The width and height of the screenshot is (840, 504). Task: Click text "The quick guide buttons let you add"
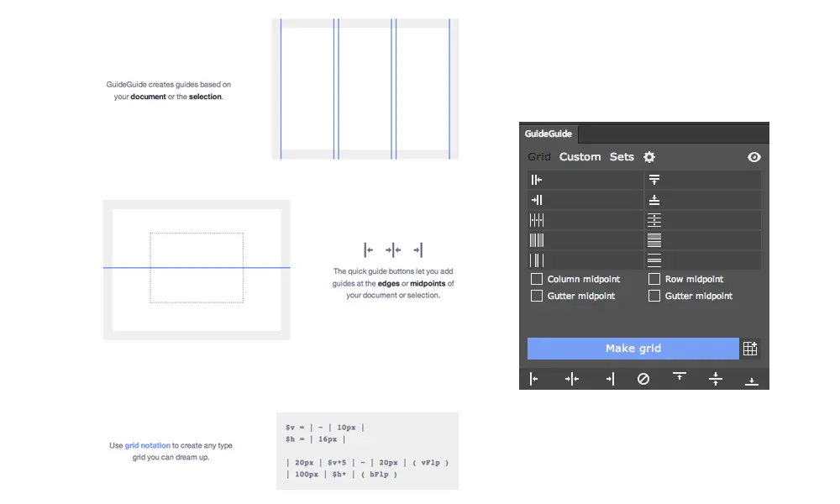click(x=393, y=271)
